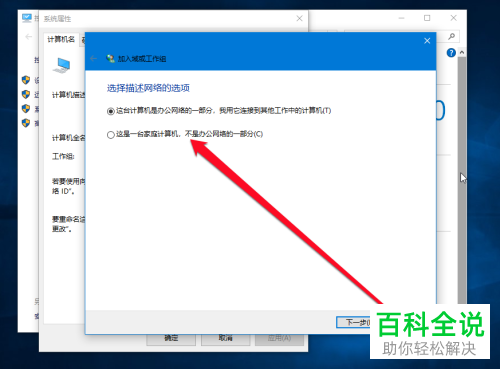This screenshot has height=369, width=500.
Task: Click the third shield link in the System window sidebar
Action: [26, 109]
